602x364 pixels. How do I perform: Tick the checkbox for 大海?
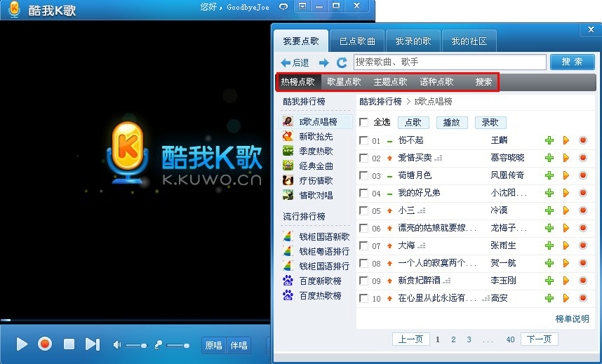pos(363,245)
